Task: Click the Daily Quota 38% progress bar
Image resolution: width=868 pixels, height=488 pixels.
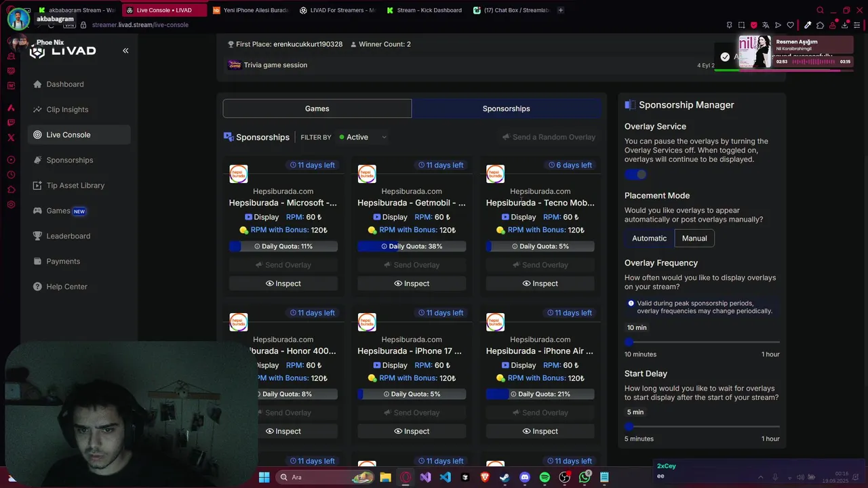Action: click(412, 246)
